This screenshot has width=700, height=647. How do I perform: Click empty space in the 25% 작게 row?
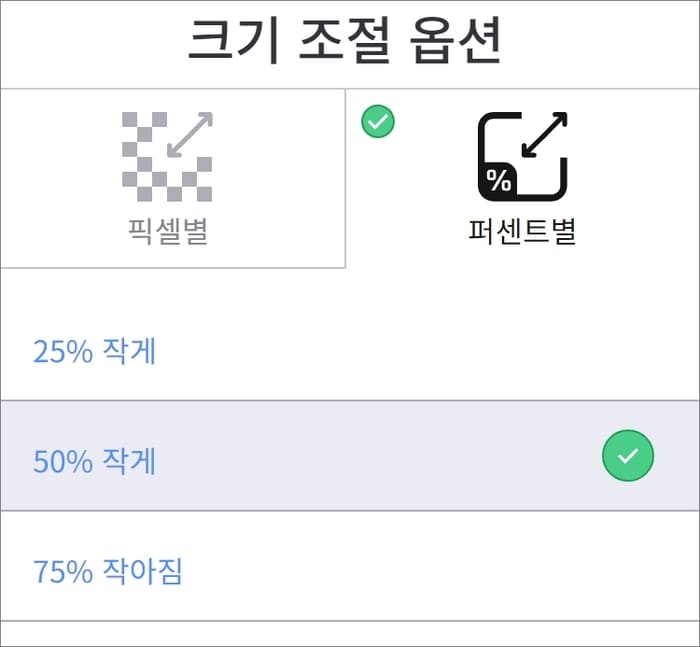(x=402, y=351)
